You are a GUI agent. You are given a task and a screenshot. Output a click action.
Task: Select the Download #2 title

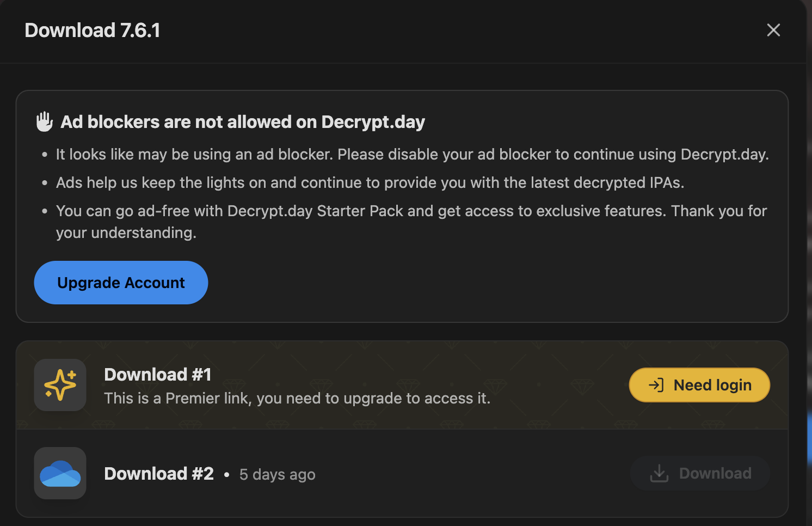[159, 474]
